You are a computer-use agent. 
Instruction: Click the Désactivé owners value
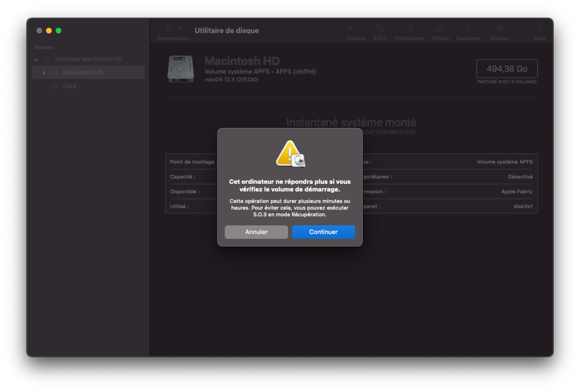point(520,177)
